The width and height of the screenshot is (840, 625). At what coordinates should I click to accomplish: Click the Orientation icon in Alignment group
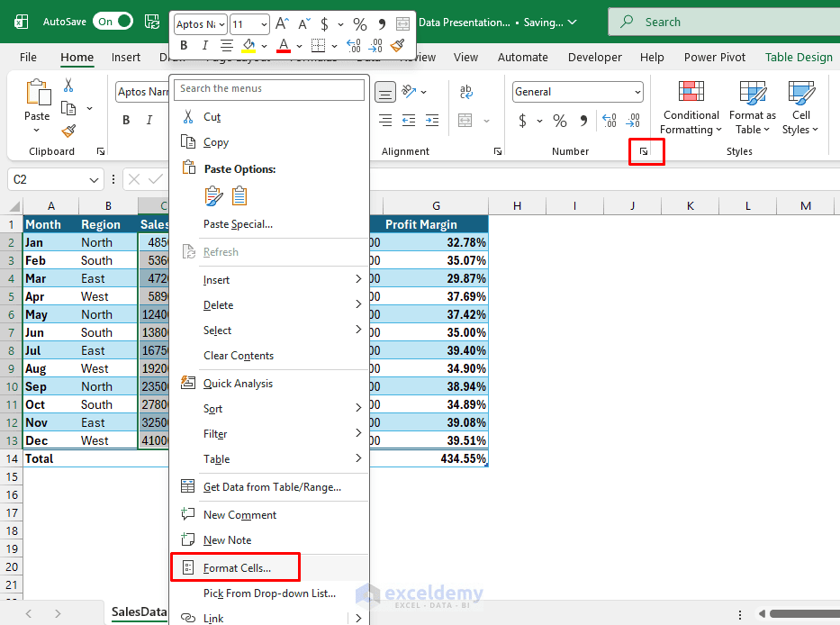(x=410, y=92)
